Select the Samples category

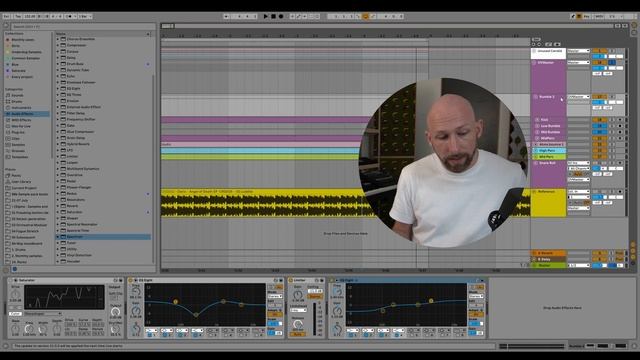pyautogui.click(x=18, y=144)
